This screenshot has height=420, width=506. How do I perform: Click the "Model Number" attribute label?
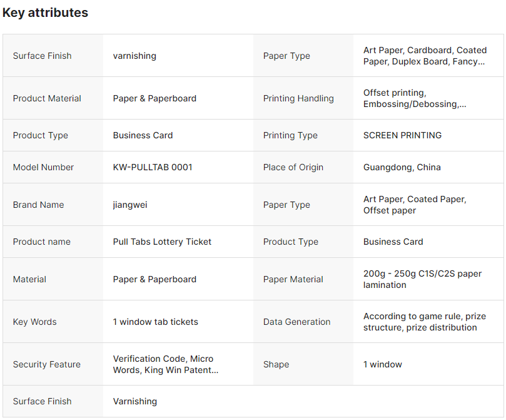[43, 167]
